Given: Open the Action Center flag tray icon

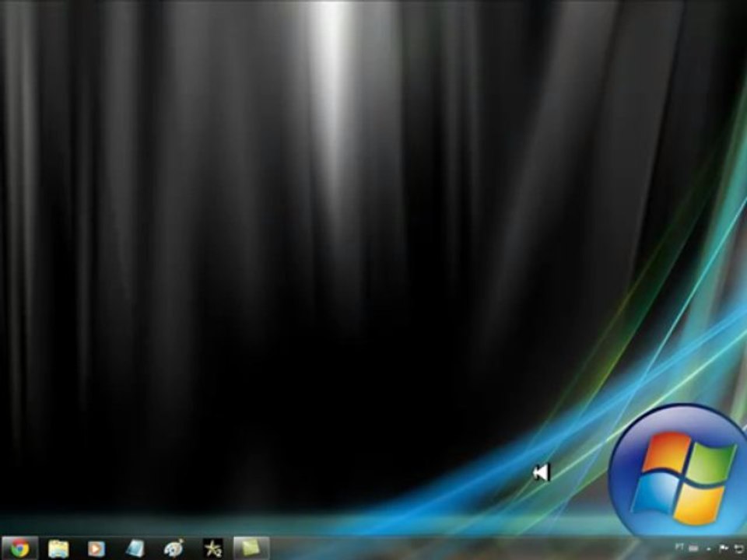Looking at the screenshot, I should (724, 549).
